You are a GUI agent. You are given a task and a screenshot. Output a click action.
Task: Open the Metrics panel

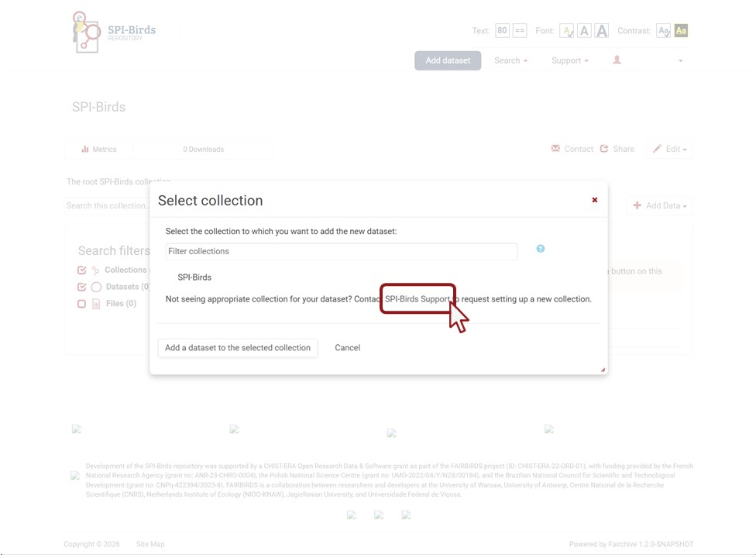[99, 150]
